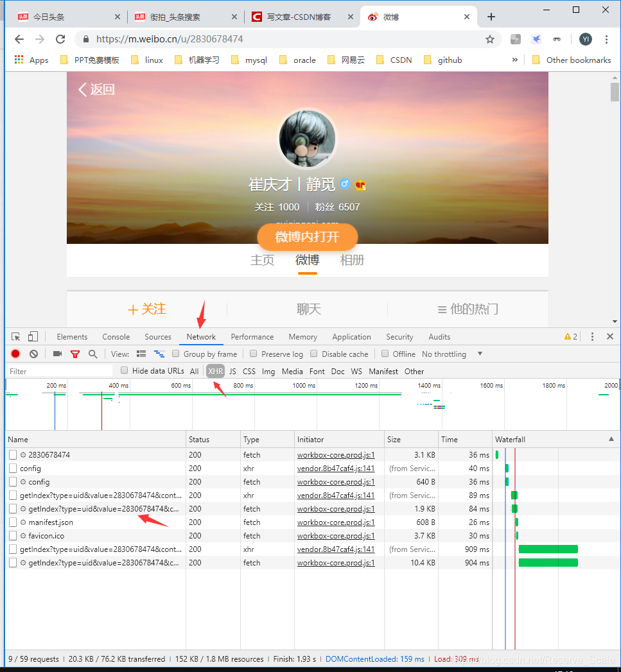
Task: Sort by the Size column header
Action: (411, 439)
